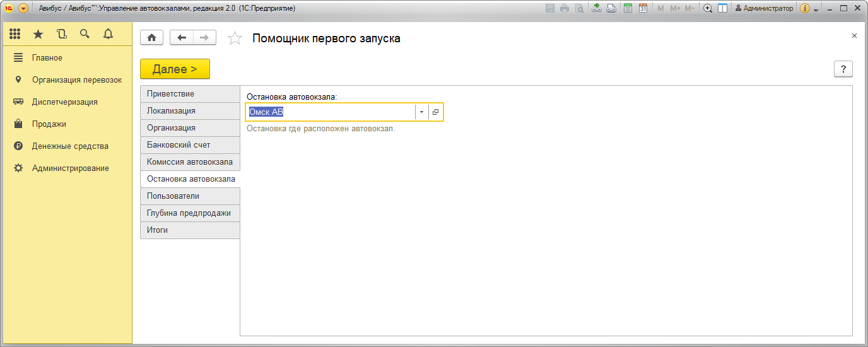Open the 1C main menu dropdown arrow
This screenshot has height=347, width=868.
click(x=23, y=8)
